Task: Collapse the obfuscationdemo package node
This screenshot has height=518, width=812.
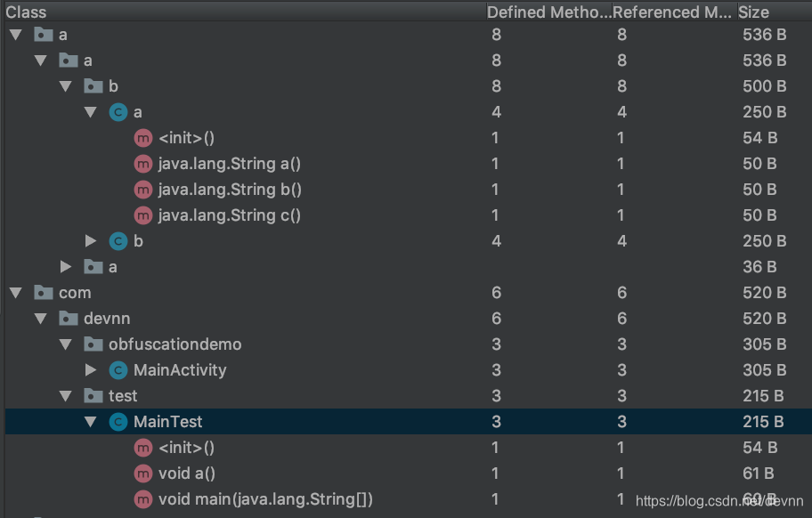Action: tap(65, 344)
